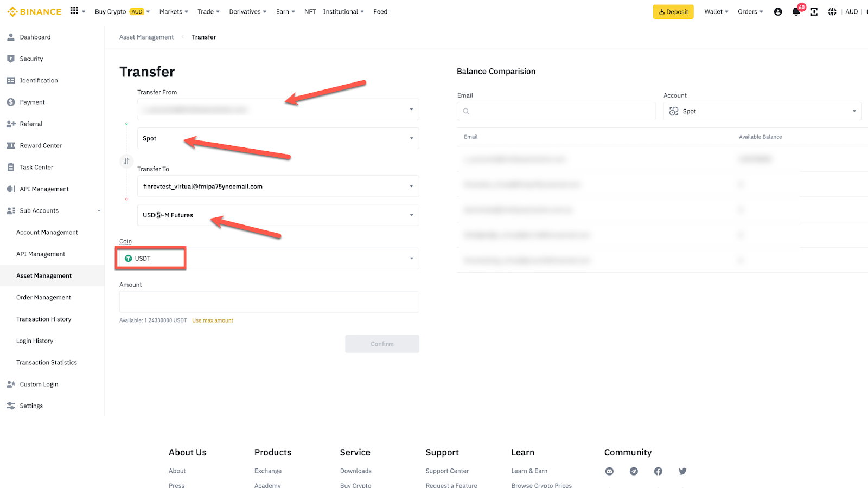This screenshot has width=868, height=488.
Task: Open the Telegram community icon
Action: 634,471
